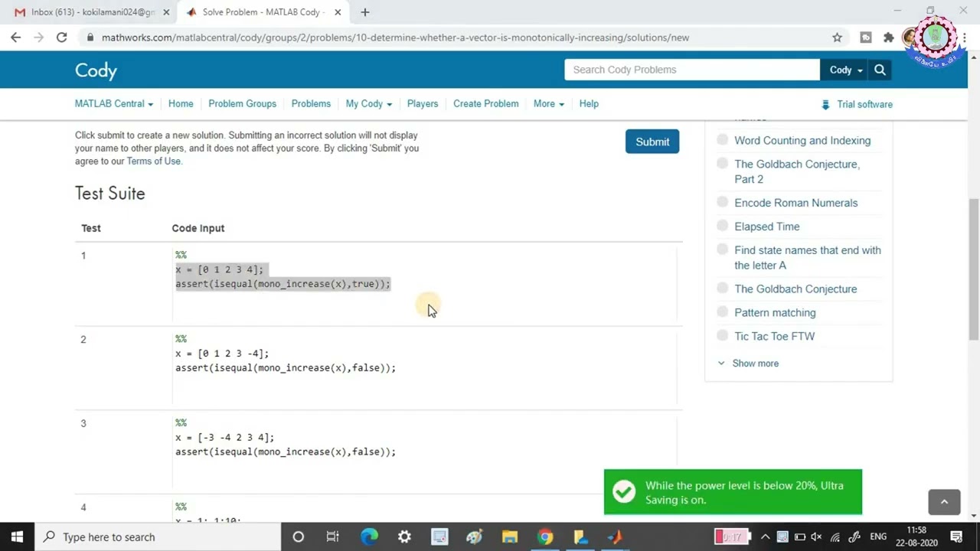Expand the My Cody dropdown menu
The width and height of the screenshot is (980, 551).
click(369, 103)
